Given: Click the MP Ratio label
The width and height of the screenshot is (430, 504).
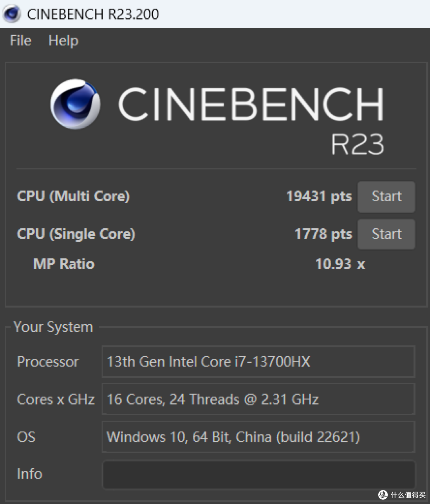Looking at the screenshot, I should pyautogui.click(x=64, y=264).
